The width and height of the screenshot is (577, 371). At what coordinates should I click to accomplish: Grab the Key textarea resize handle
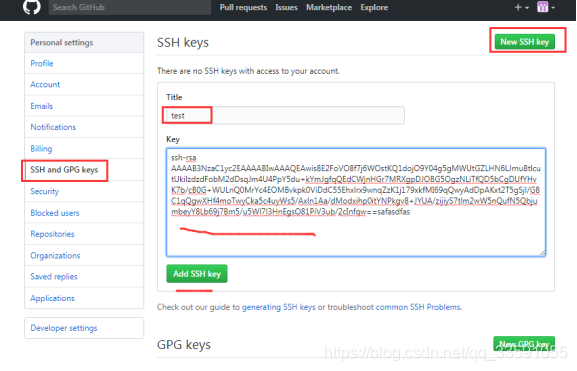542,252
